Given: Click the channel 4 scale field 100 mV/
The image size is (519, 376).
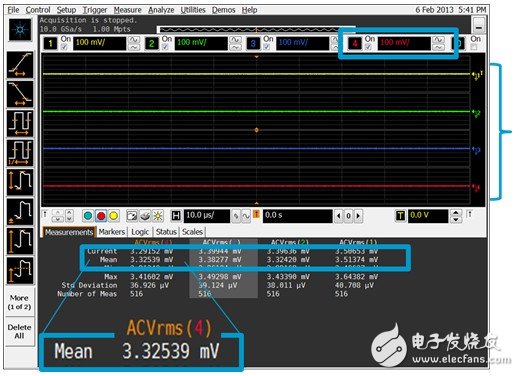Looking at the screenshot, I should (x=404, y=43).
